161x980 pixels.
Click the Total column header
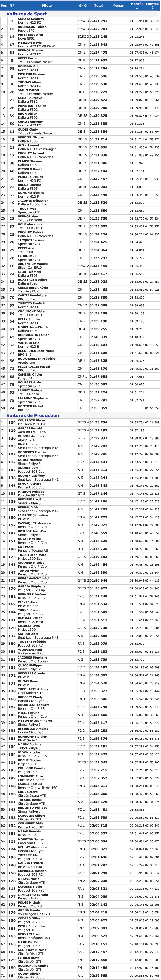[98, 6]
